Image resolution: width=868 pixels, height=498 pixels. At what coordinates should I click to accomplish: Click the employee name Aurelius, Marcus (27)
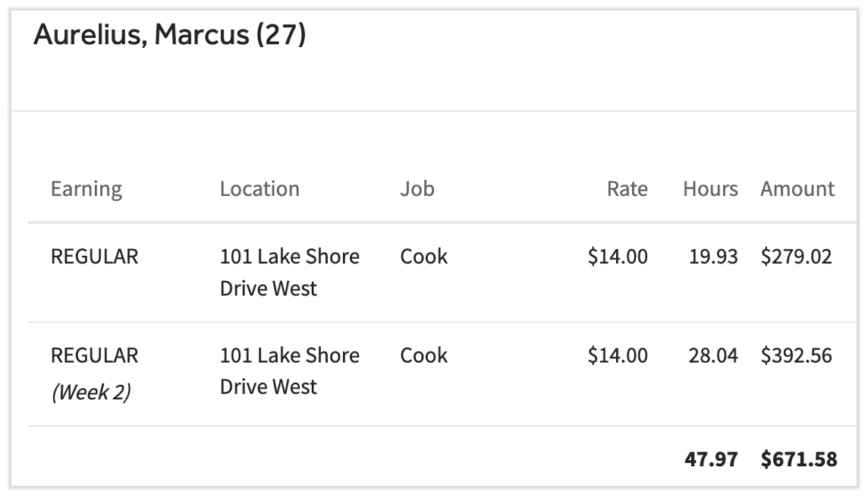[170, 36]
